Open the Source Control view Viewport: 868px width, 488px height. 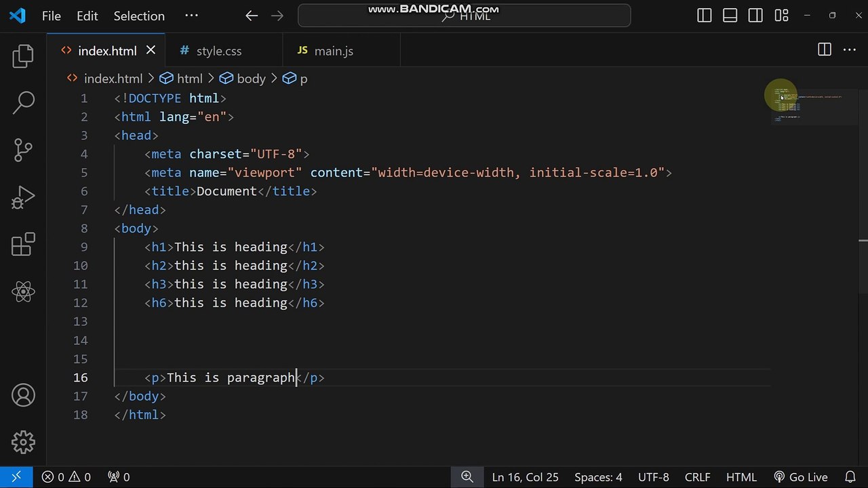23,150
